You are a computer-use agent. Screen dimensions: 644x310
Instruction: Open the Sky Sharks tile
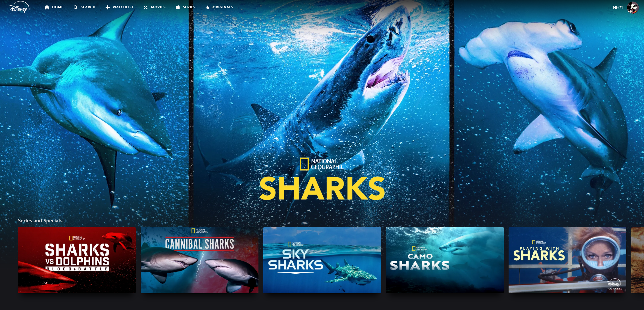point(322,260)
